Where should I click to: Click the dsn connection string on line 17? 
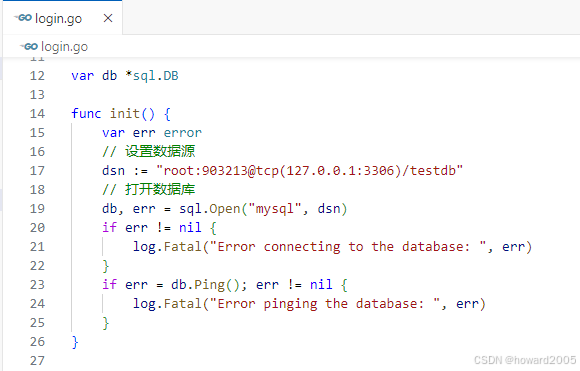(310, 171)
